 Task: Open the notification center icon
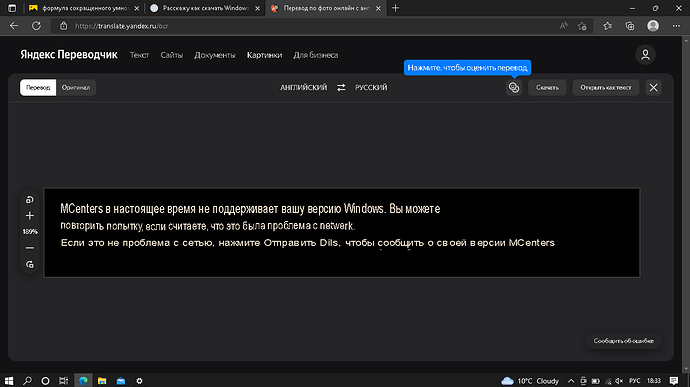tap(674, 381)
